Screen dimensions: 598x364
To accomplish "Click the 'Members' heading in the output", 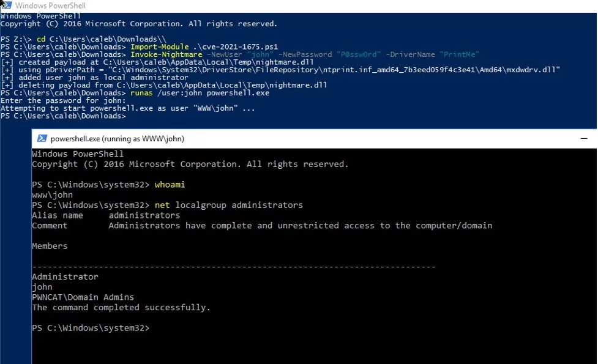I will click(50, 246).
